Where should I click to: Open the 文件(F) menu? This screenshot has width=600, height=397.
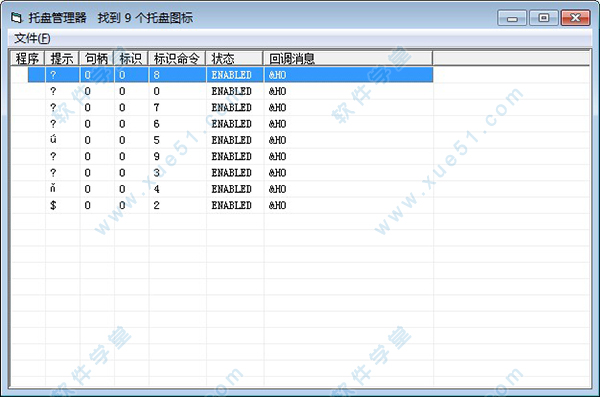pyautogui.click(x=32, y=38)
